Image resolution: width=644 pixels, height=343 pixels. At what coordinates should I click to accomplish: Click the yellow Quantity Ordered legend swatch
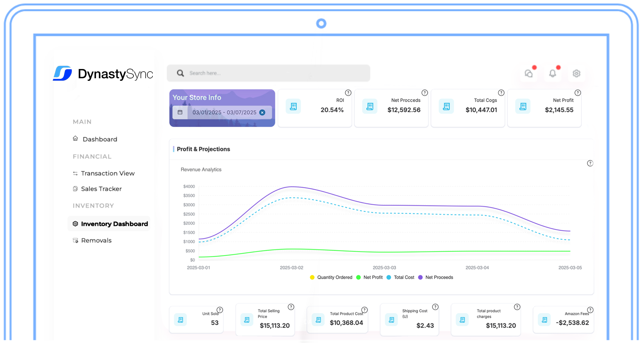click(312, 277)
